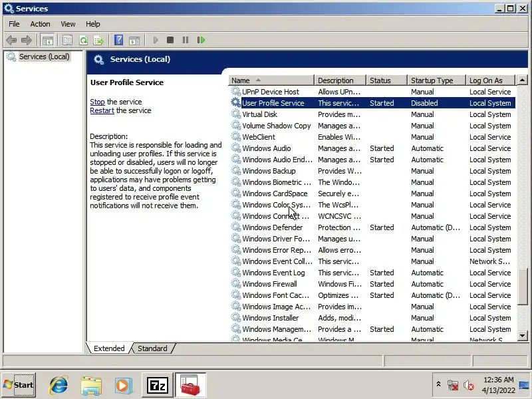Viewport: 532px width, 399px height.
Task: Open the File menu
Action: tap(14, 24)
